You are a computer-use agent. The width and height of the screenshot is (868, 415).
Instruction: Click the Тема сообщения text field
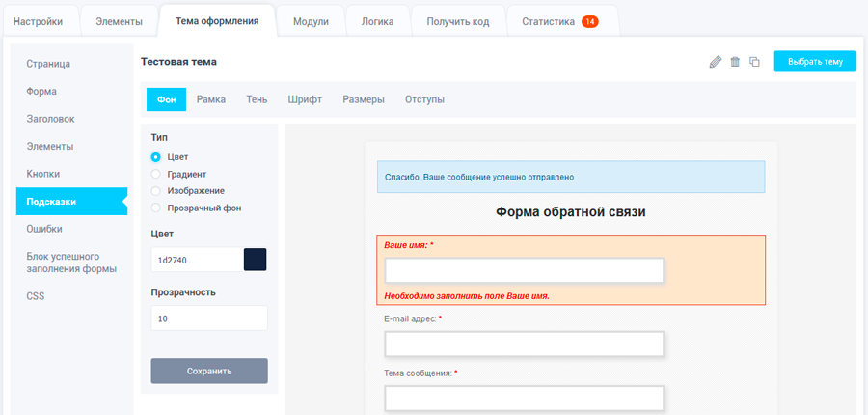525,399
